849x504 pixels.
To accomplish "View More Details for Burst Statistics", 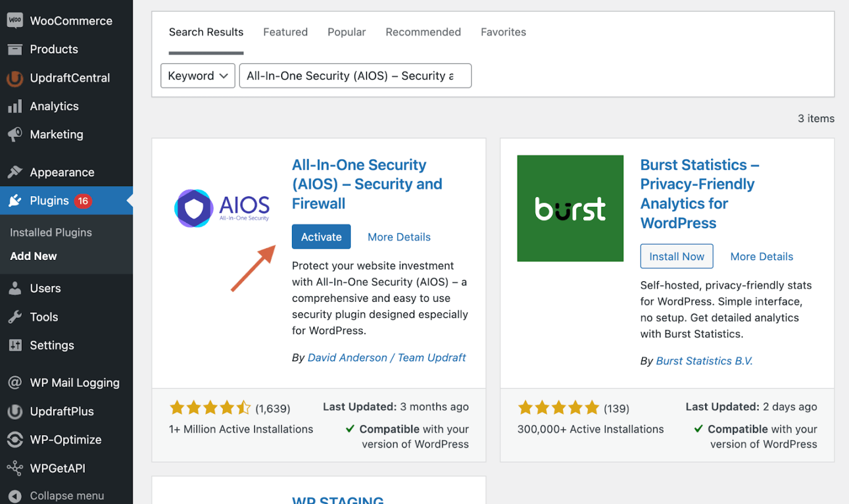I will coord(761,256).
